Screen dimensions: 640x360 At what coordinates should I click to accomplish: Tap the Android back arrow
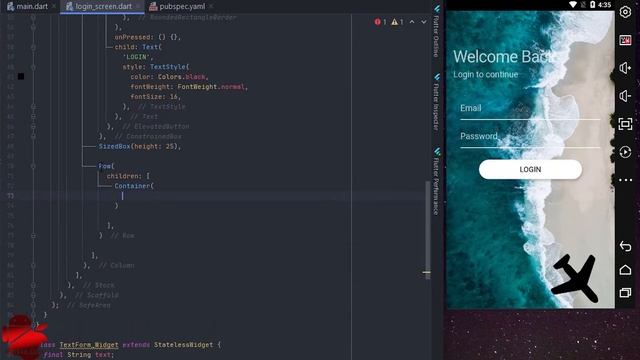(625, 246)
